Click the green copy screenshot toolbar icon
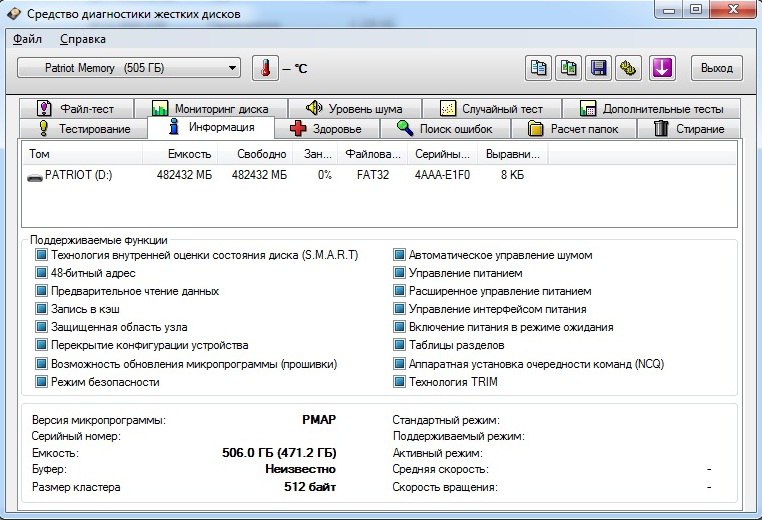Screen dimensions: 762x520 [x=569, y=68]
